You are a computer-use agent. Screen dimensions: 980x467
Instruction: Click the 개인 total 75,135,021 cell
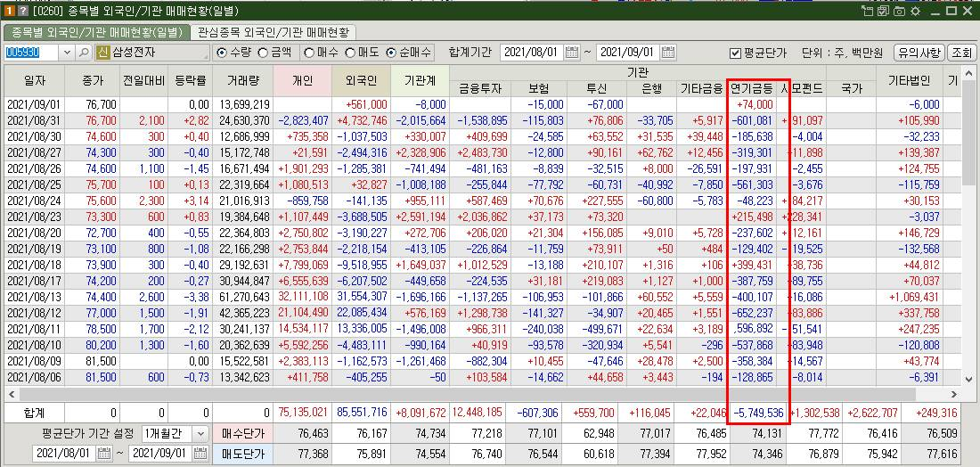click(303, 413)
